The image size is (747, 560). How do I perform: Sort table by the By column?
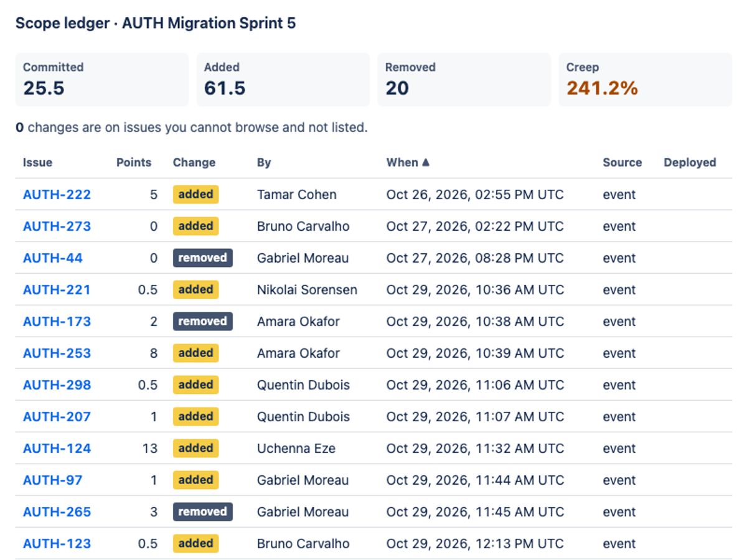[x=264, y=162]
